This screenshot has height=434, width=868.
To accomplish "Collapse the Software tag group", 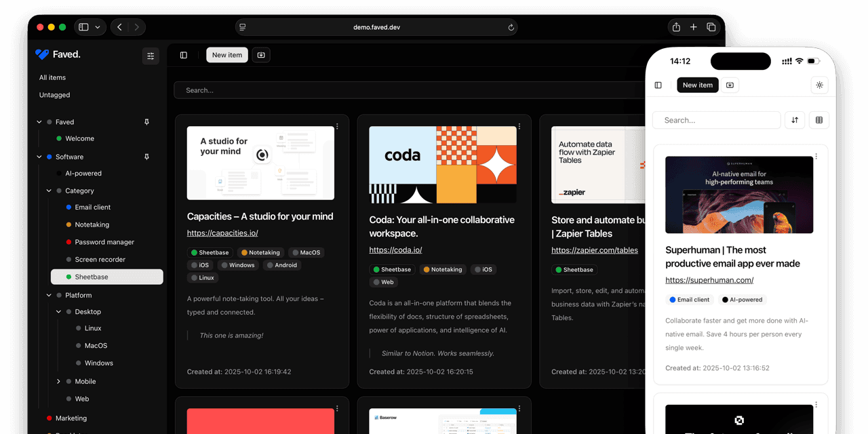I will [39, 157].
